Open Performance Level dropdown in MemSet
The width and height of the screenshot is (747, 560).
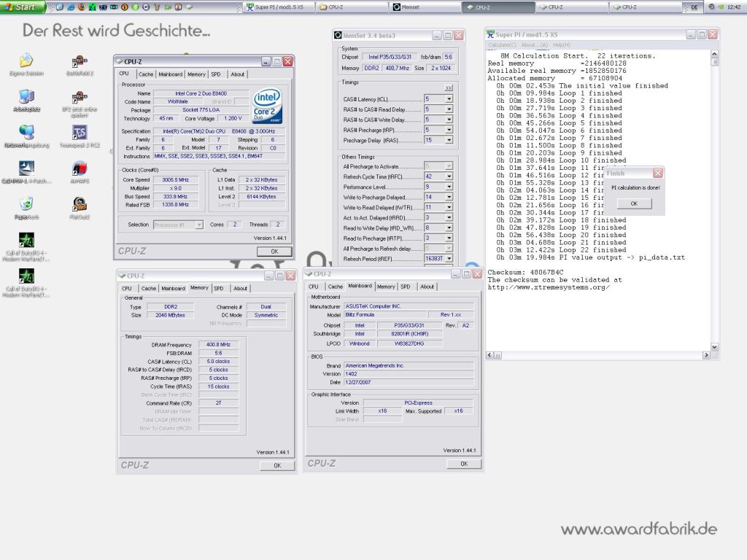coord(449,187)
